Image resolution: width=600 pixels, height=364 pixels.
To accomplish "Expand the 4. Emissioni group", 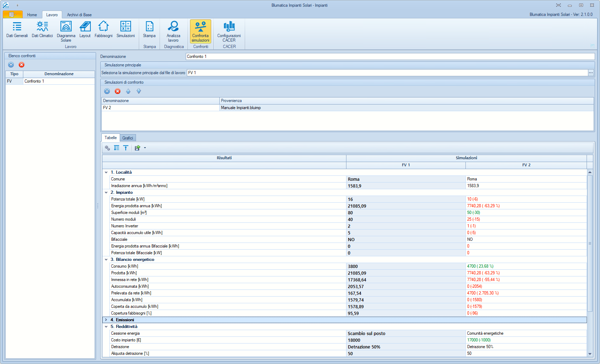I will point(106,320).
